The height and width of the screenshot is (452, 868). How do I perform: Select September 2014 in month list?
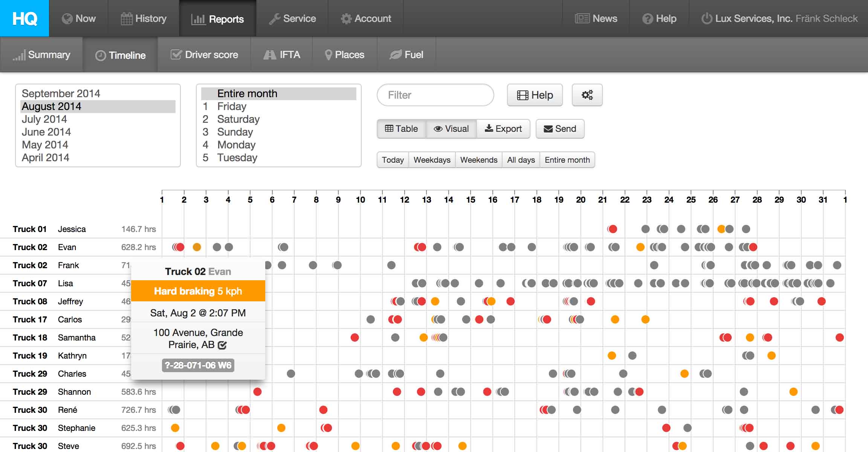pyautogui.click(x=61, y=93)
